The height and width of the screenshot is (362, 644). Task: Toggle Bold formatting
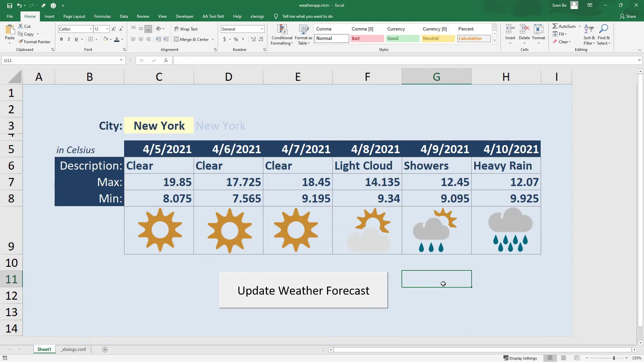click(61, 40)
